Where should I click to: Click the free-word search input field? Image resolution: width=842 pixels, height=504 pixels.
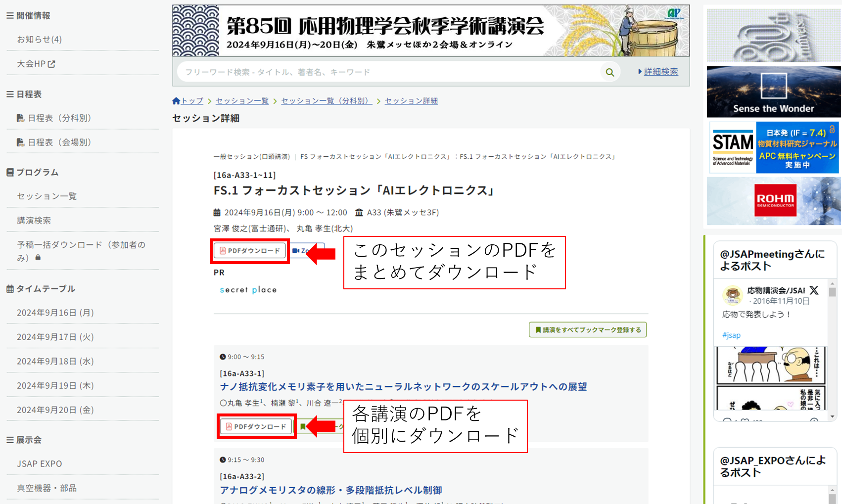pyautogui.click(x=388, y=72)
